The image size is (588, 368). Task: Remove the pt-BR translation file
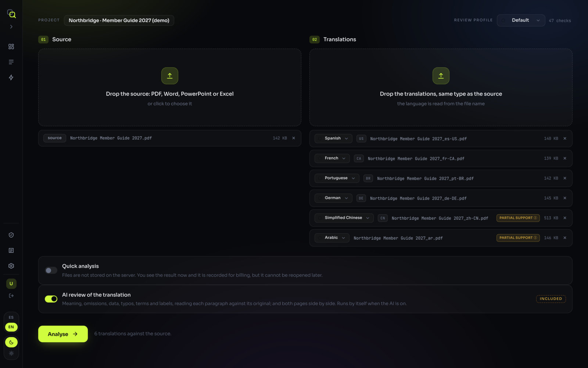(565, 178)
